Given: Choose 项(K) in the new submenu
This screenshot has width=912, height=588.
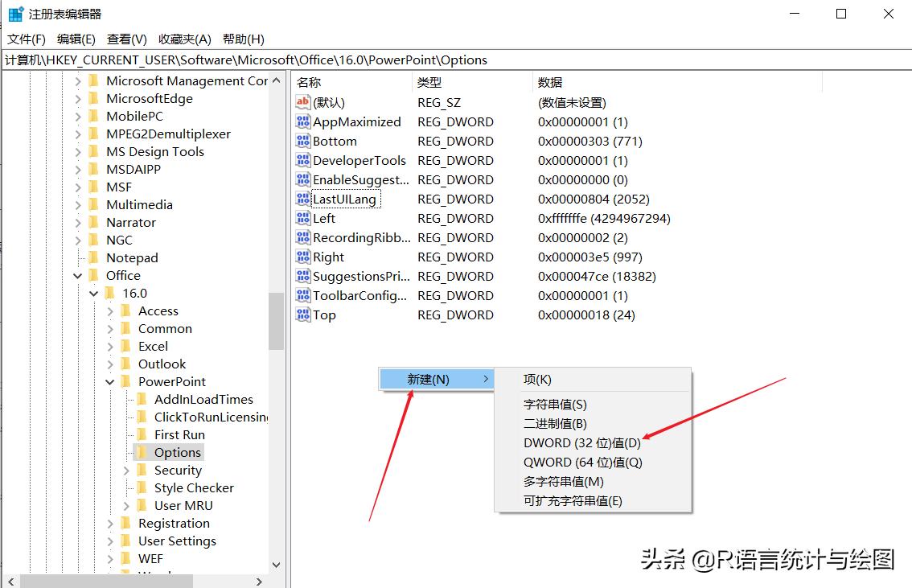Looking at the screenshot, I should tap(593, 379).
